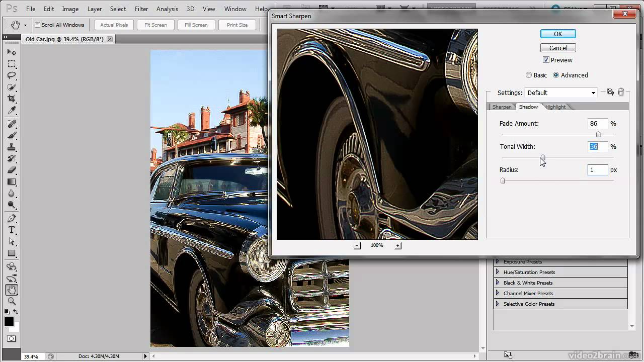The width and height of the screenshot is (644, 362).
Task: Select the Brush tool
Action: [12, 135]
